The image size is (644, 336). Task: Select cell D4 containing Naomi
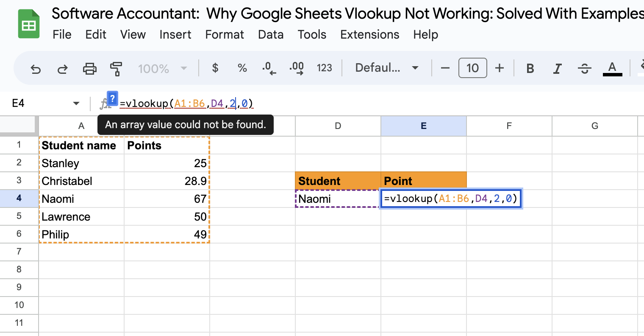338,199
